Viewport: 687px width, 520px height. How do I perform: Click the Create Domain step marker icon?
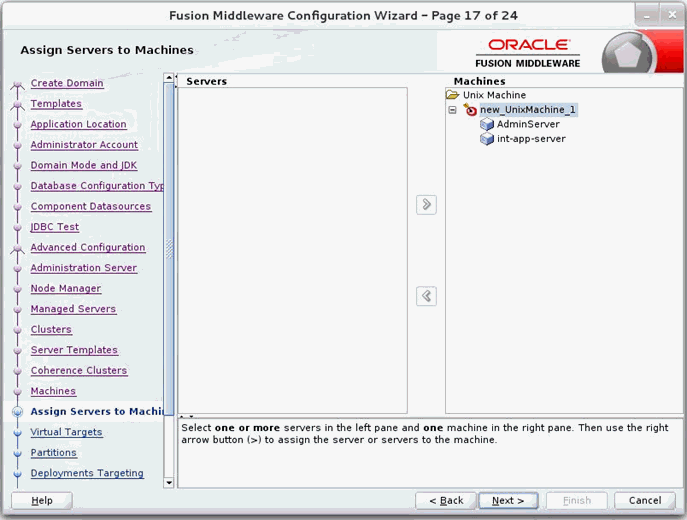coord(18,84)
